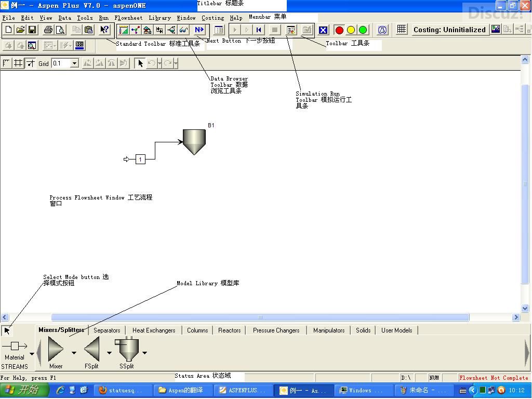
Task: Click the Next (N>) button
Action: point(199,30)
